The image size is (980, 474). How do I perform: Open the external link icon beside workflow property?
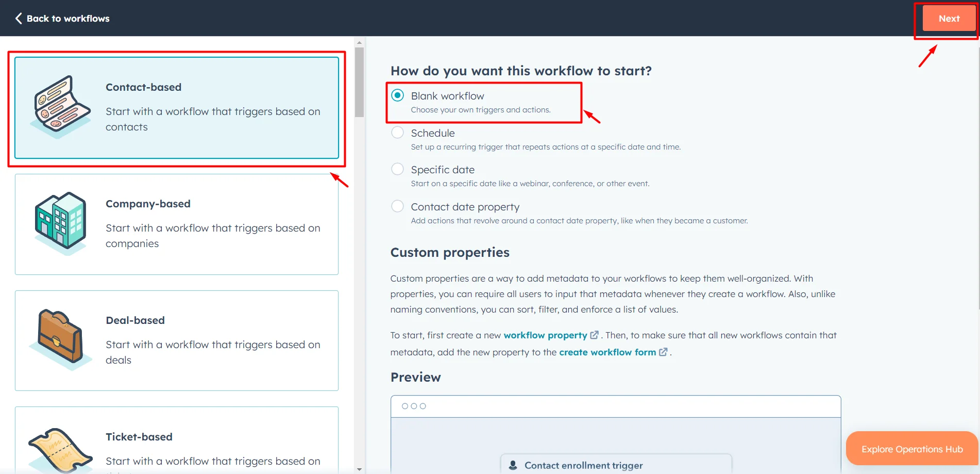point(595,335)
